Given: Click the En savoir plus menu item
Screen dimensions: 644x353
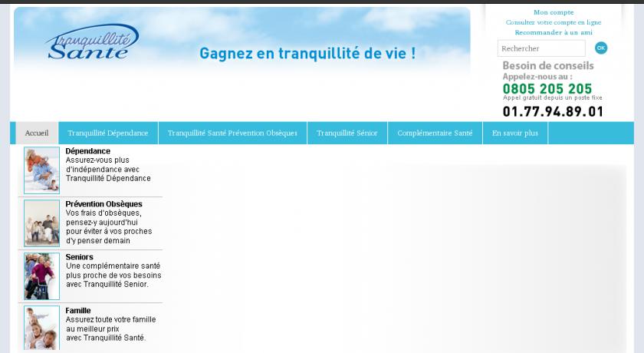Looking at the screenshot, I should coord(515,134).
